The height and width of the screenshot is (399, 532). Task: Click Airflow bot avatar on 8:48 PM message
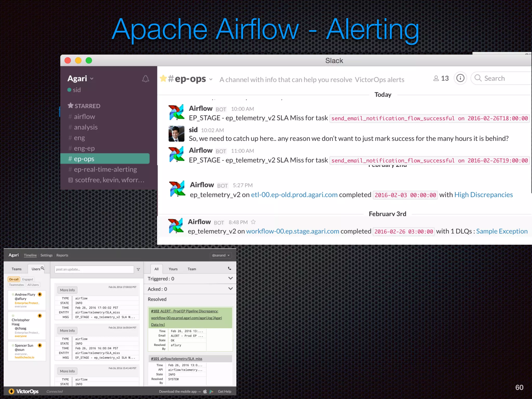(176, 225)
